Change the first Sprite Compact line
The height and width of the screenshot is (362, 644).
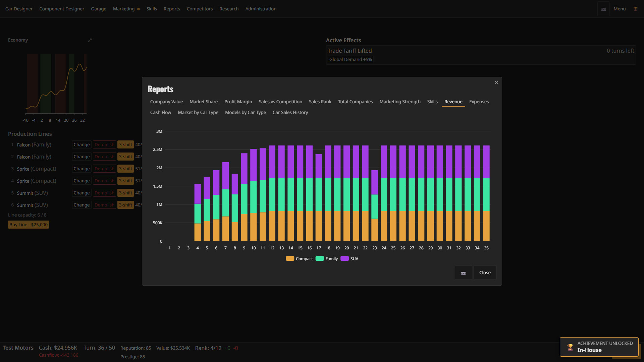[x=82, y=169]
